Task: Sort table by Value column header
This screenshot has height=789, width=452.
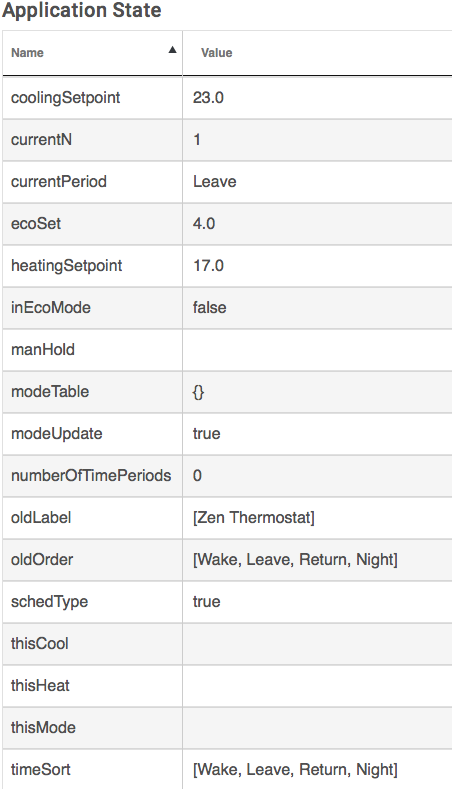Action: point(216,53)
